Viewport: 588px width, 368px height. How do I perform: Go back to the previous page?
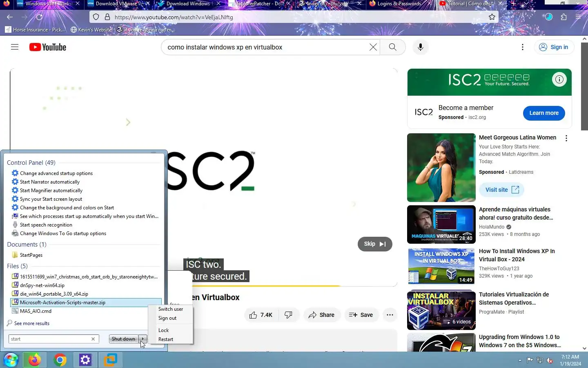click(10, 17)
